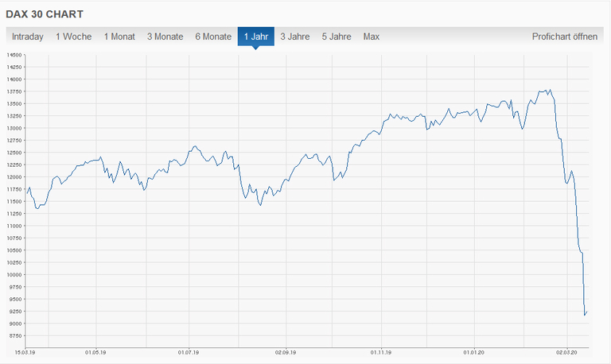Click the DAX 30 CHART heading
This screenshot has width=611, height=364.
pos(44,14)
